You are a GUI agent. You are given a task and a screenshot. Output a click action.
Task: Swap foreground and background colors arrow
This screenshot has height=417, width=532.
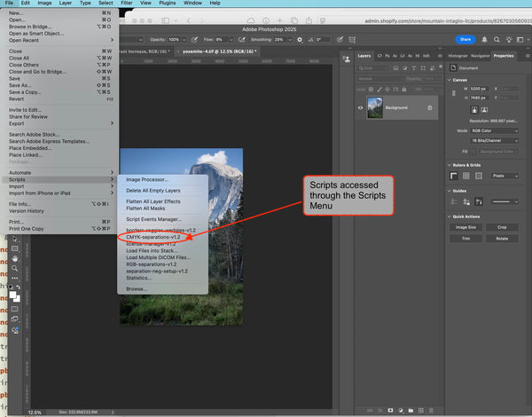click(18, 287)
